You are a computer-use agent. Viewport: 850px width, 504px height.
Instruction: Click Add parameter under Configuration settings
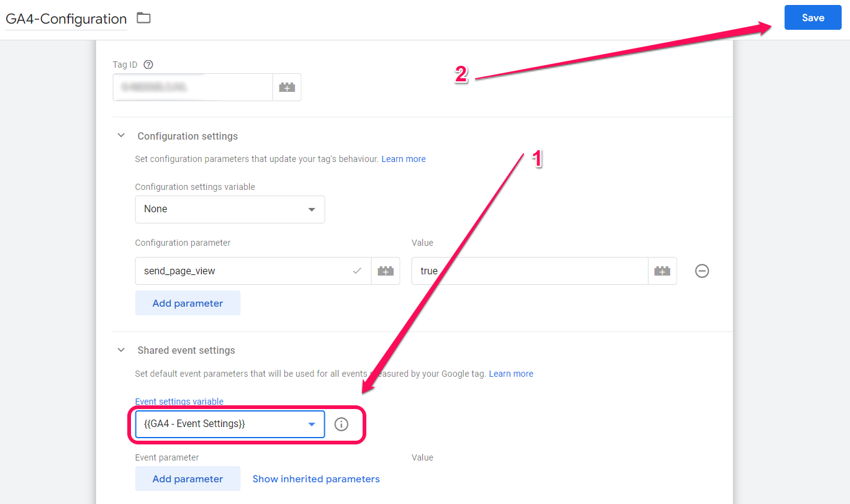[x=188, y=304]
